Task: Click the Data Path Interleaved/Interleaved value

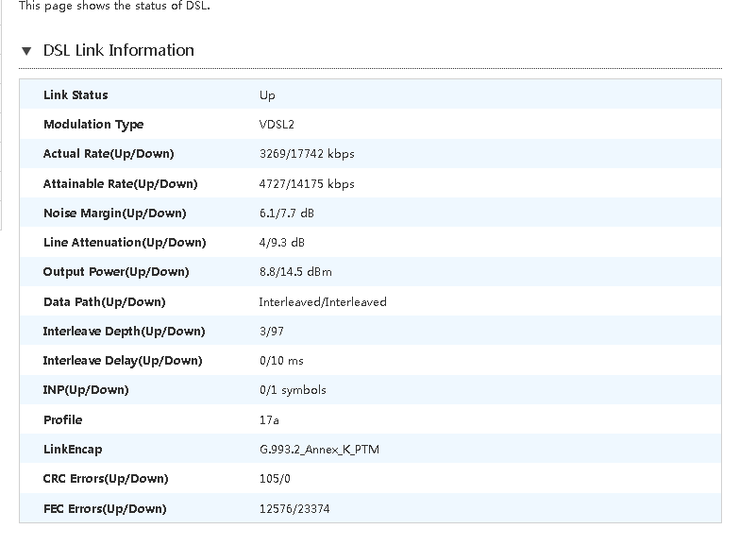Action: point(323,302)
